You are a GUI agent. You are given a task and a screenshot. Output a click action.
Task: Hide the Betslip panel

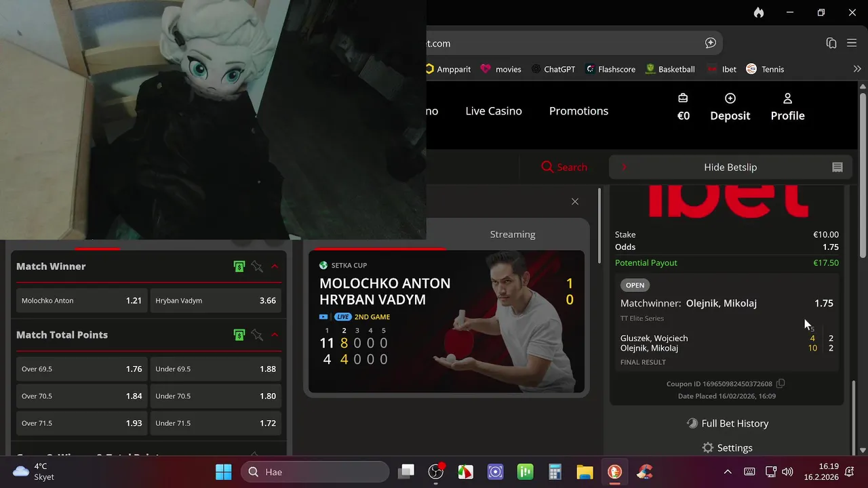730,167
